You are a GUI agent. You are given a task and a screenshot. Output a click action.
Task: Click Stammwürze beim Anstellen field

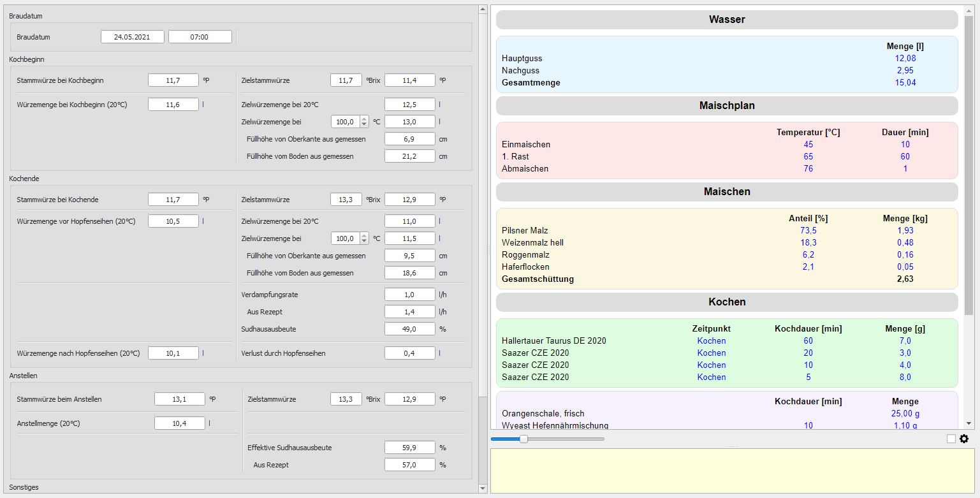pos(179,399)
